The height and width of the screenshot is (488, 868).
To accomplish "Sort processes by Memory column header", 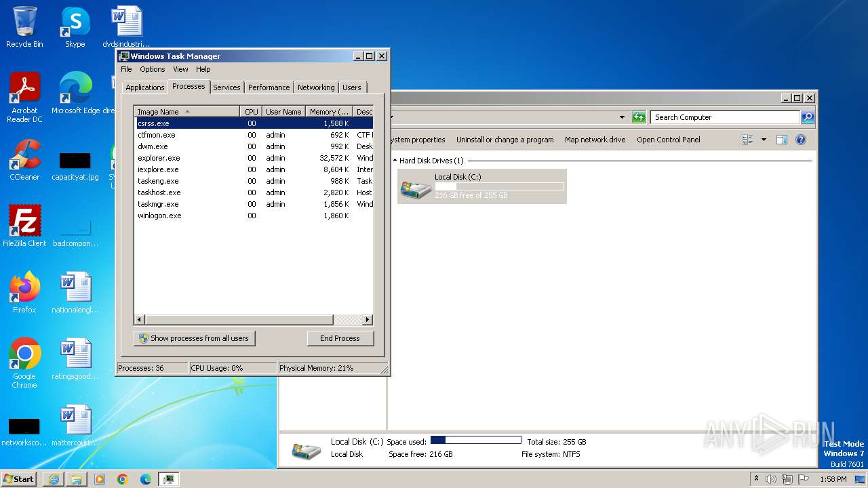I will [330, 112].
